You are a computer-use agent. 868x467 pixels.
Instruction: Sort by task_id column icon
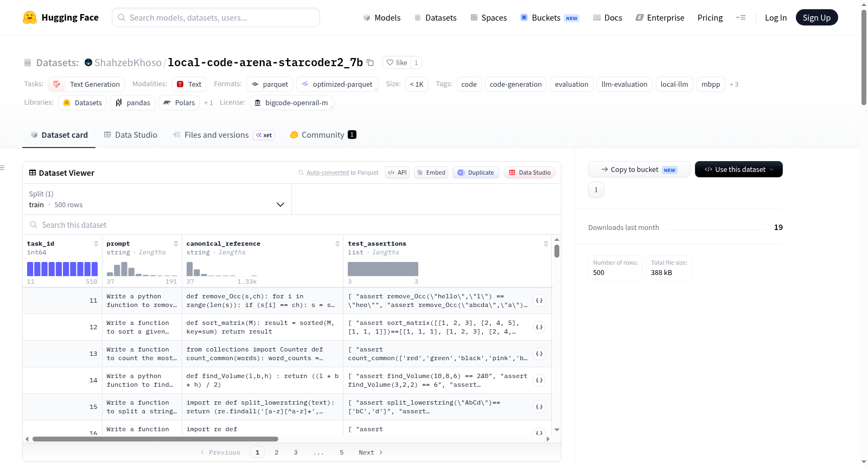[x=96, y=244]
